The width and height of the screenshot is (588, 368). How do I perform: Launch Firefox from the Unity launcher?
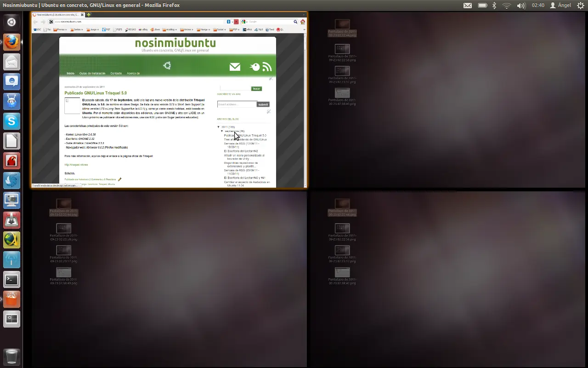coord(11,42)
